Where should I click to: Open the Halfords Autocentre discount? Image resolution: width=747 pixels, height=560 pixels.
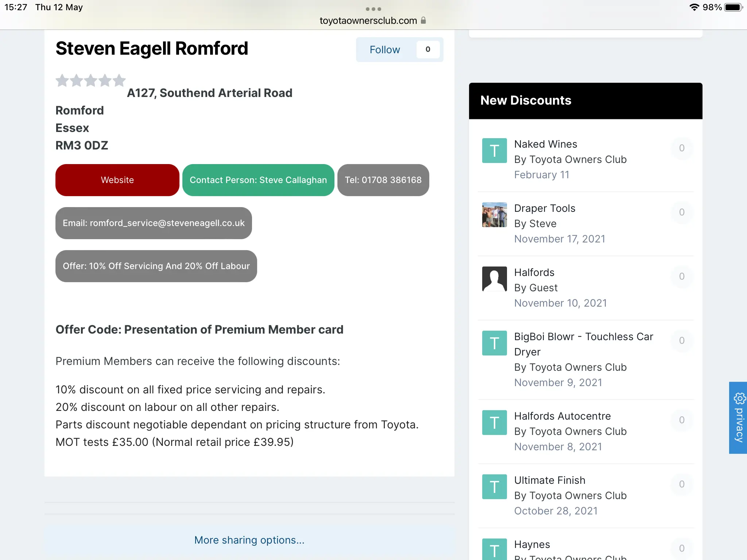pos(562,416)
